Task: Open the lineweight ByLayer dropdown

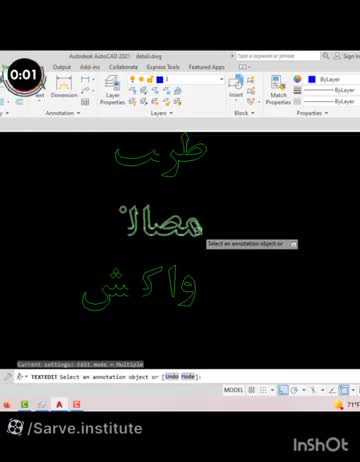Action: 331,90
